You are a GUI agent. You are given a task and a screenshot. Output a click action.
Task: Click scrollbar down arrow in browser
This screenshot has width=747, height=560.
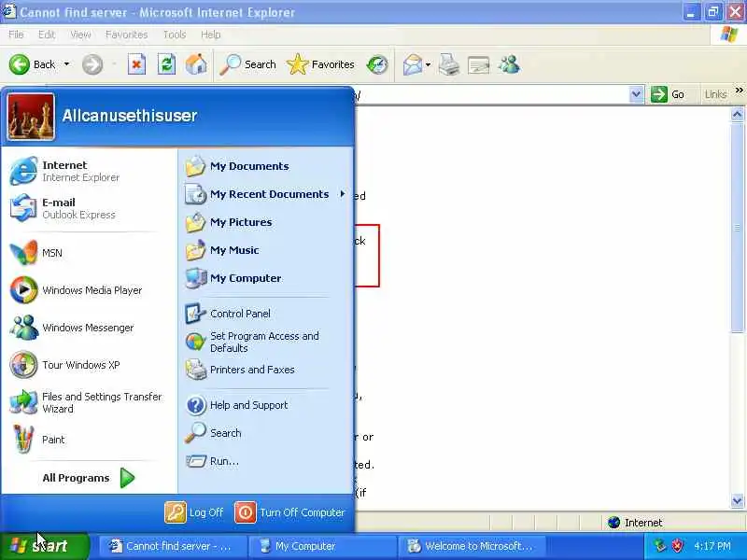click(x=737, y=500)
